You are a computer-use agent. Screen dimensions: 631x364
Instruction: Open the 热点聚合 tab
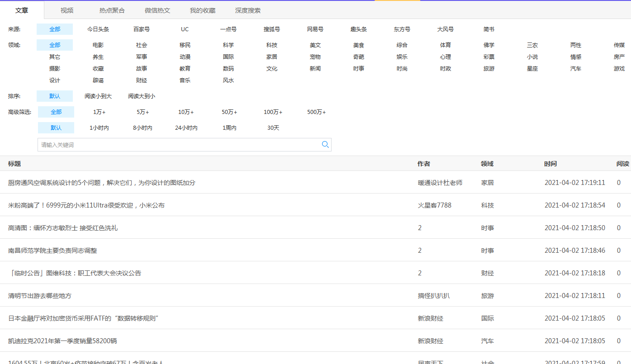[x=112, y=10]
